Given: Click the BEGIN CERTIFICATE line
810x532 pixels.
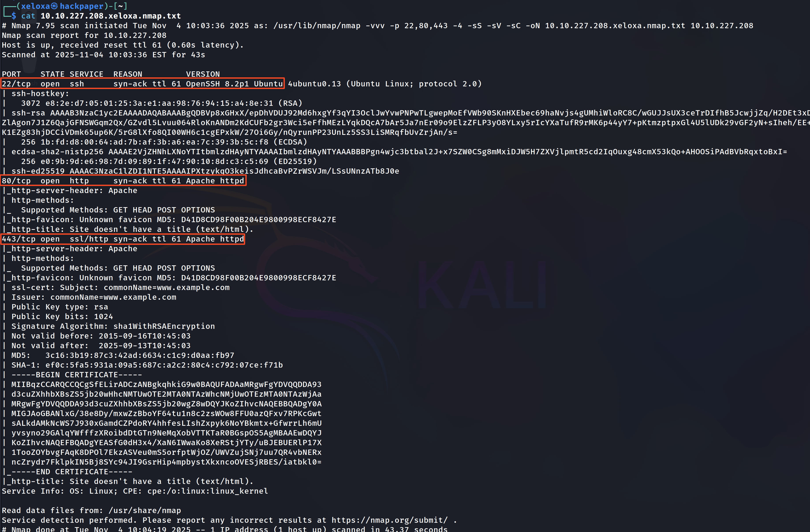Looking at the screenshot, I should point(77,374).
